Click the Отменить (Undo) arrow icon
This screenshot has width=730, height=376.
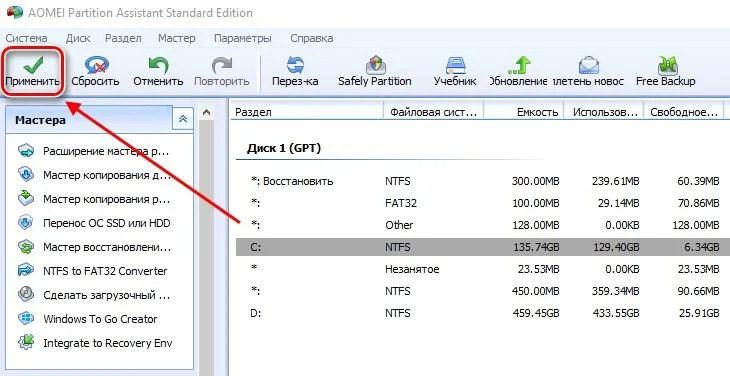coord(158,65)
